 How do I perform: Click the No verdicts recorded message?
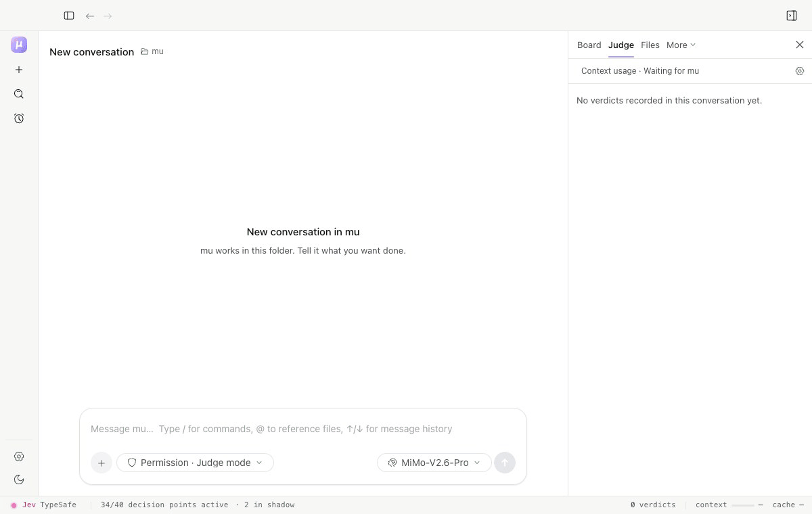coord(669,100)
